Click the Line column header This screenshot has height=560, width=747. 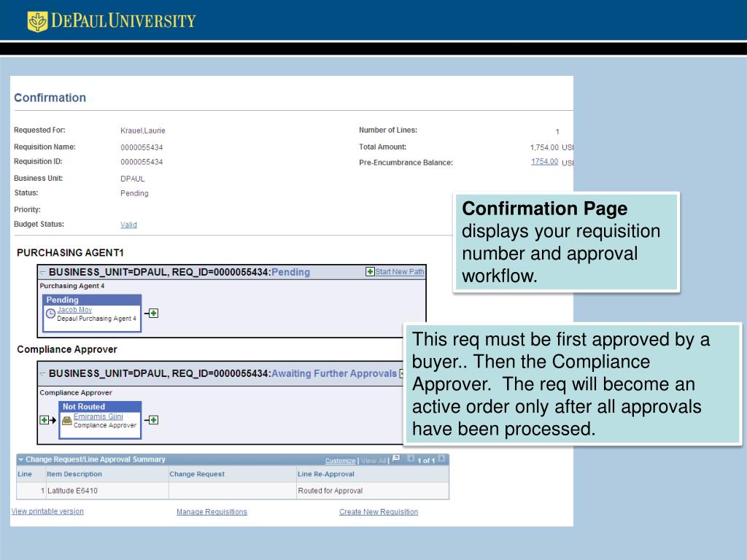point(25,474)
